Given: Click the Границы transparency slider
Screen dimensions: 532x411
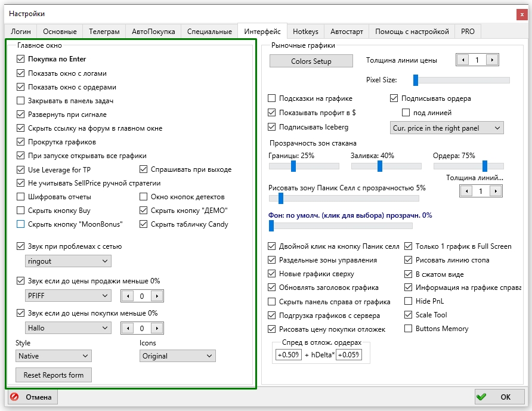Looking at the screenshot, I should [x=304, y=166].
